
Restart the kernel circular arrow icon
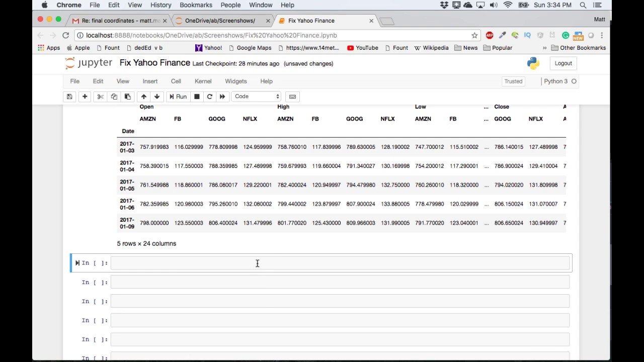[x=209, y=97]
